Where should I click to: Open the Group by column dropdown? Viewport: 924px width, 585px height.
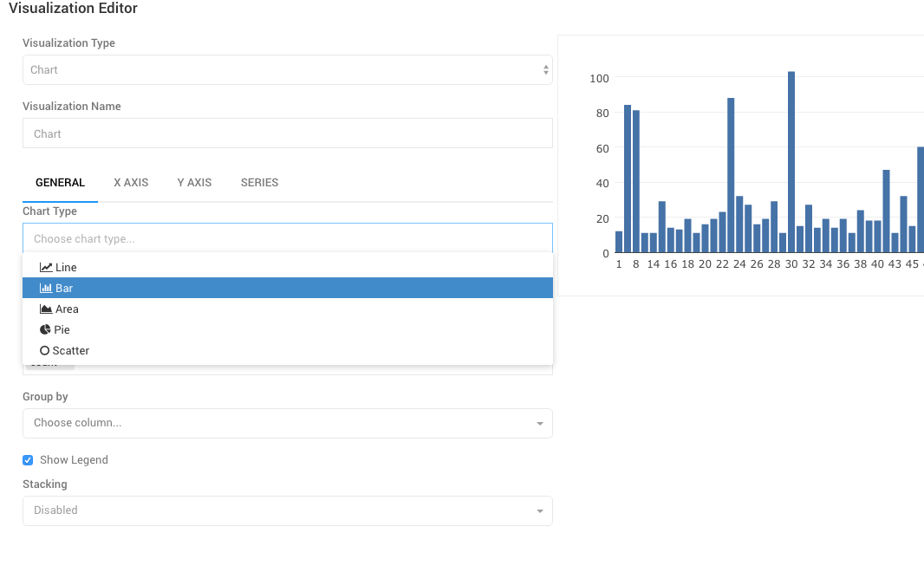[286, 423]
